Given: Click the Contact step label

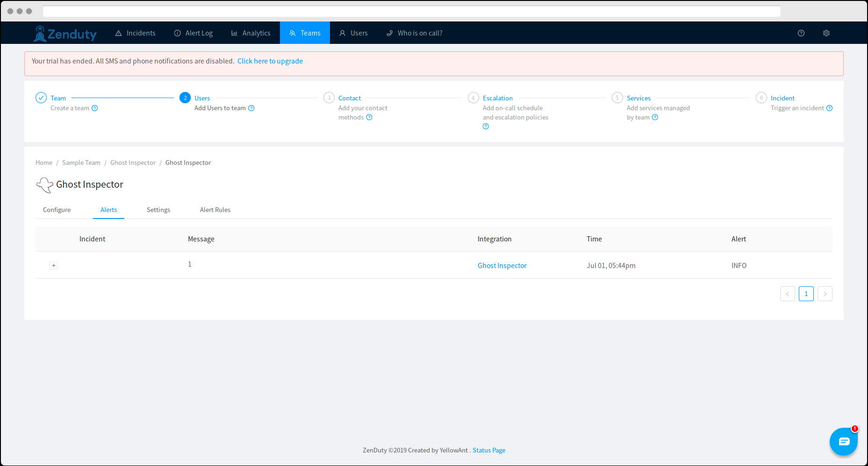Looking at the screenshot, I should pos(350,99).
